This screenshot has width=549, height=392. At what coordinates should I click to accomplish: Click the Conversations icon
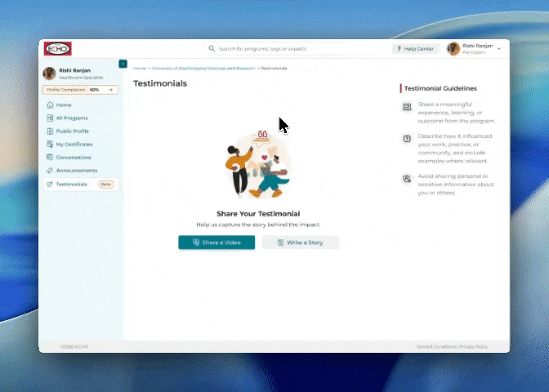click(x=50, y=157)
